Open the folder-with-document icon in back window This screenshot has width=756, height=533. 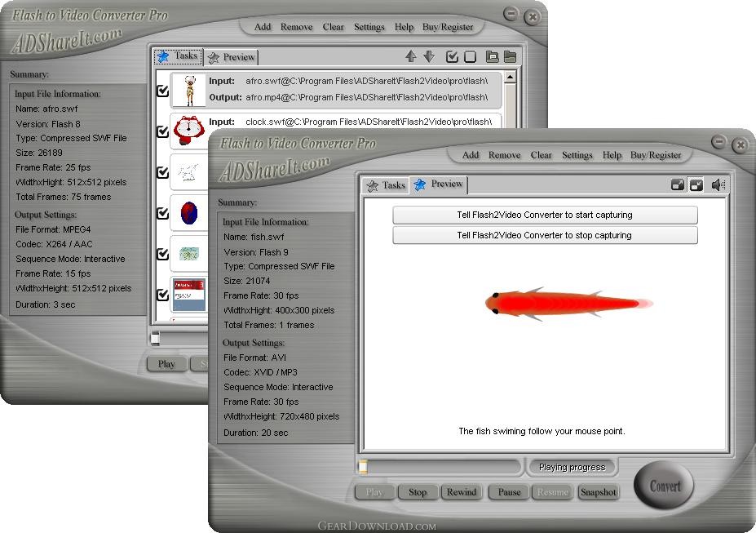[x=492, y=56]
